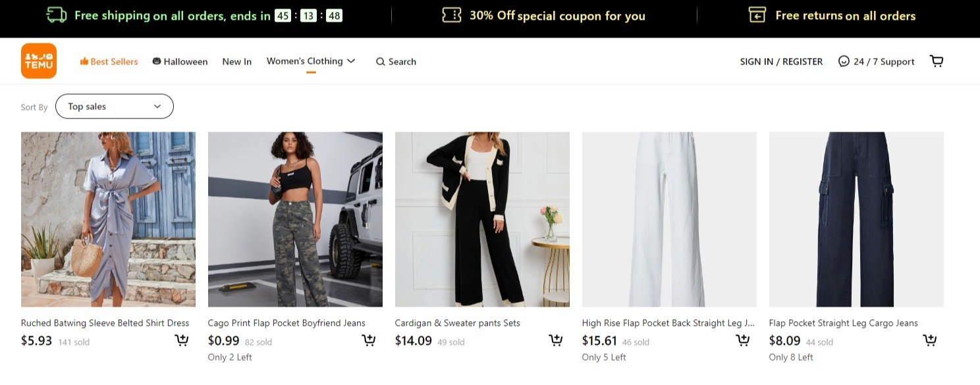Viewport: 980px width, 385px height.
Task: Select the New In menu item
Action: pyautogui.click(x=236, y=62)
